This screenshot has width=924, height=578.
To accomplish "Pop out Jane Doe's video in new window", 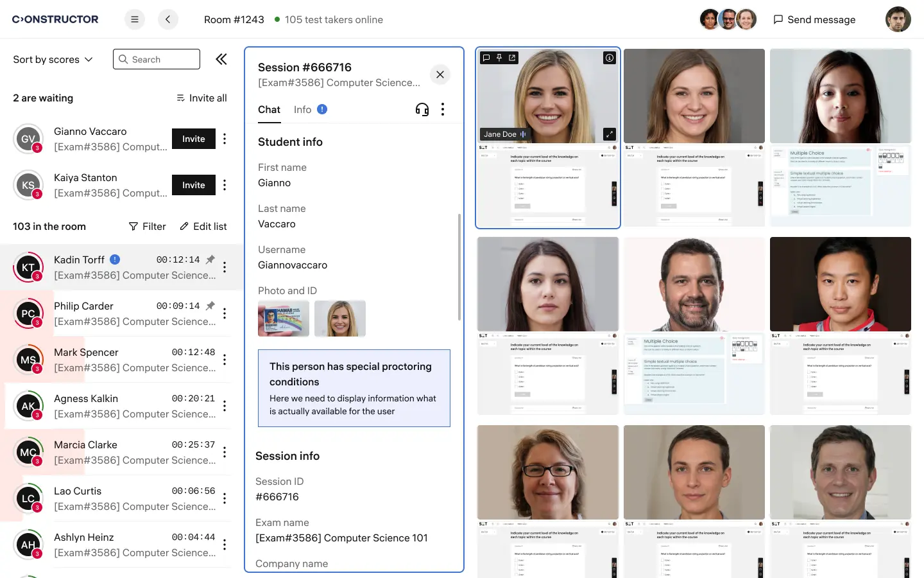I will 512,58.
